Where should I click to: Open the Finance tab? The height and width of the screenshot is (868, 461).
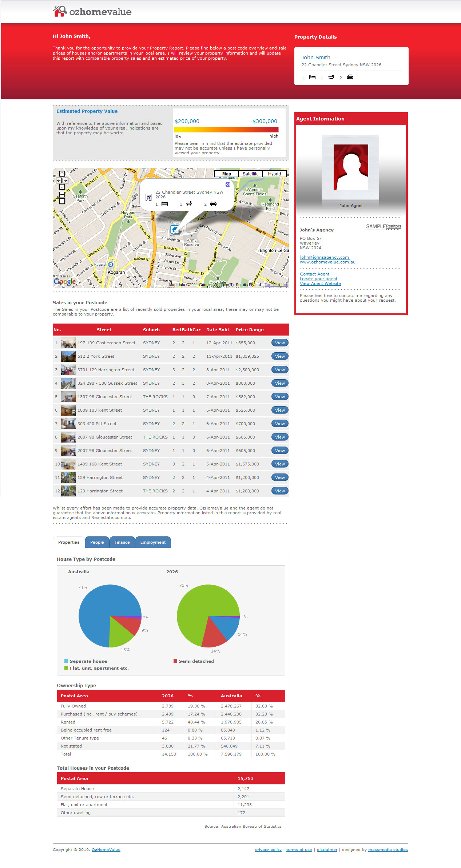[x=122, y=542]
